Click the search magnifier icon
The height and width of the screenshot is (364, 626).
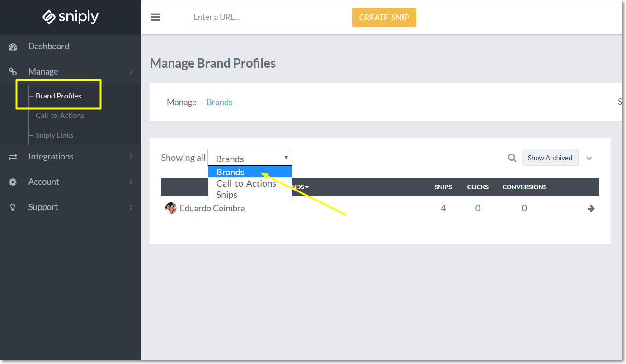512,158
